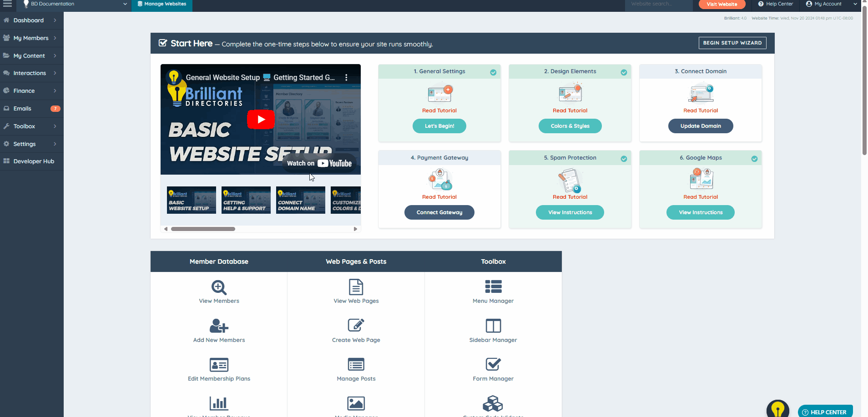Click the View Members magnifier icon
The height and width of the screenshot is (417, 868).
(219, 287)
